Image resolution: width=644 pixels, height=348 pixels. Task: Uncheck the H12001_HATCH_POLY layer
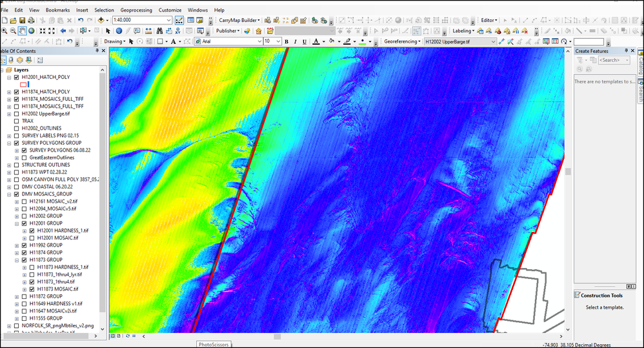point(17,77)
